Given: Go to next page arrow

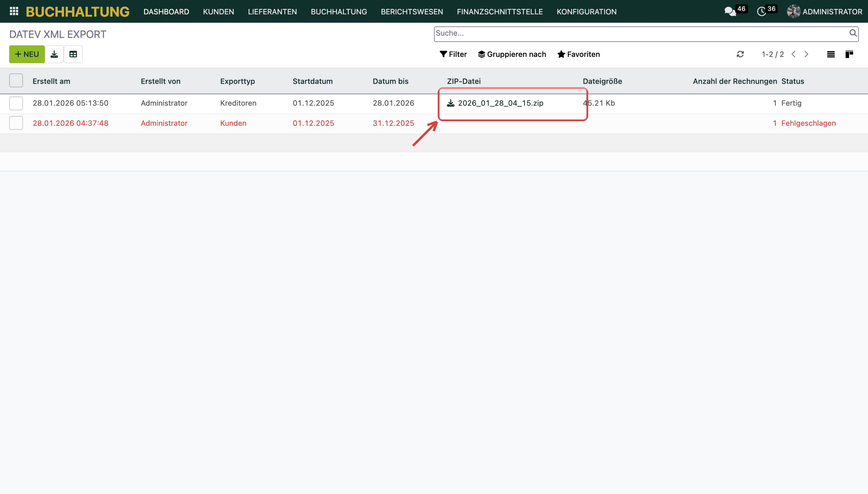Looking at the screenshot, I should pyautogui.click(x=806, y=54).
